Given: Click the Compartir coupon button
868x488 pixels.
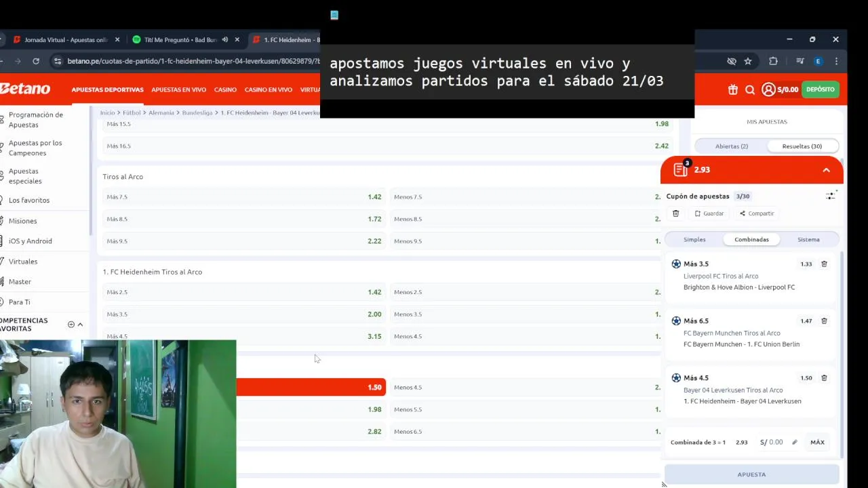Looking at the screenshot, I should pos(757,213).
